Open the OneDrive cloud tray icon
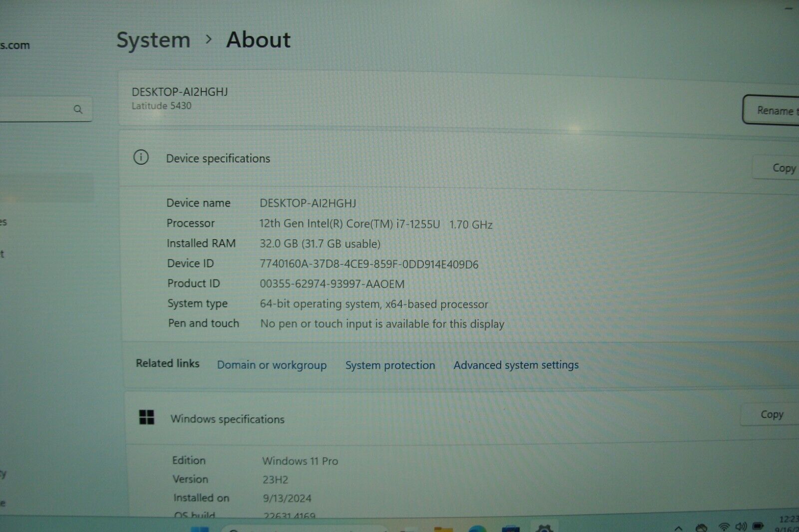799x532 pixels. 702,528
